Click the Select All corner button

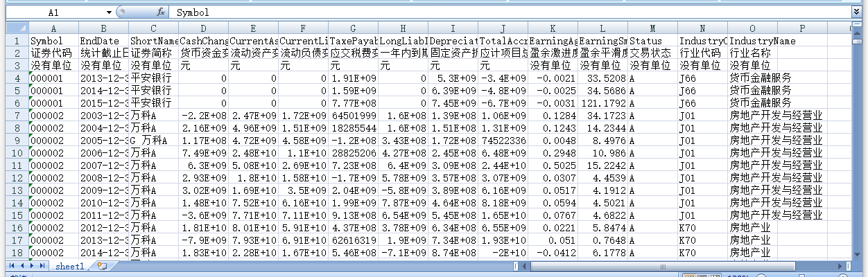(17, 29)
